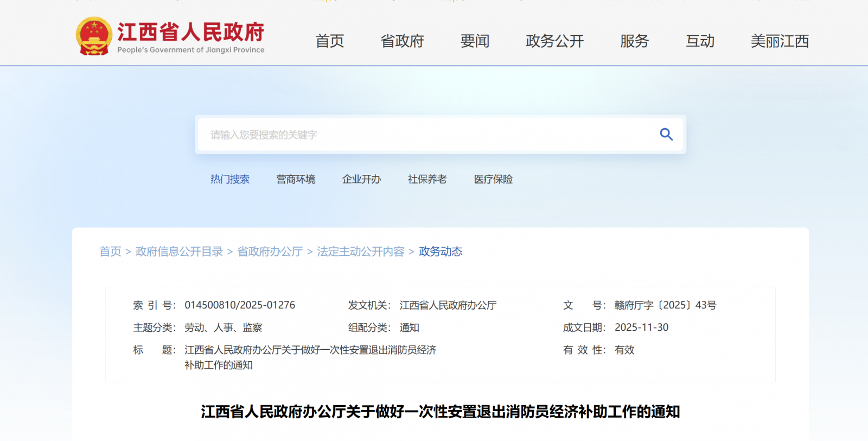
Task: Click the 江西省人民政府 site title text
Action: (x=190, y=32)
